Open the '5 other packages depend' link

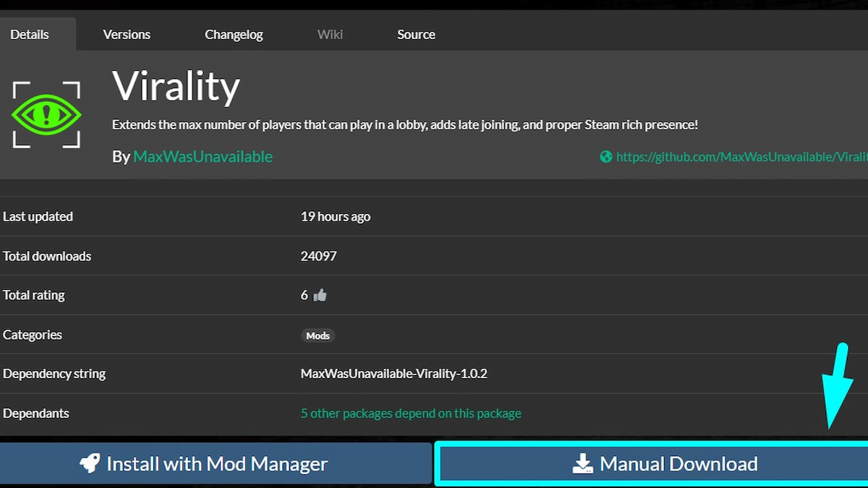(411, 414)
